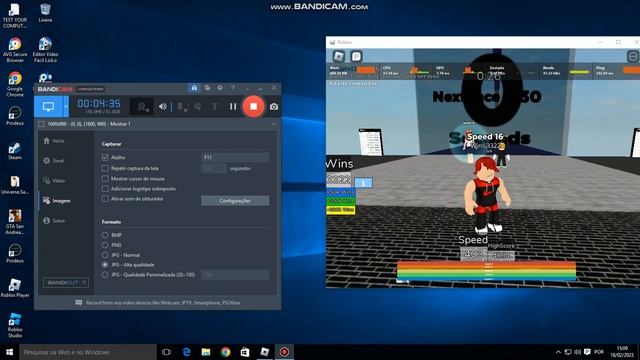Click the Bandicam lock icon in title bar
The height and width of the screenshot is (360, 640).
194,88
